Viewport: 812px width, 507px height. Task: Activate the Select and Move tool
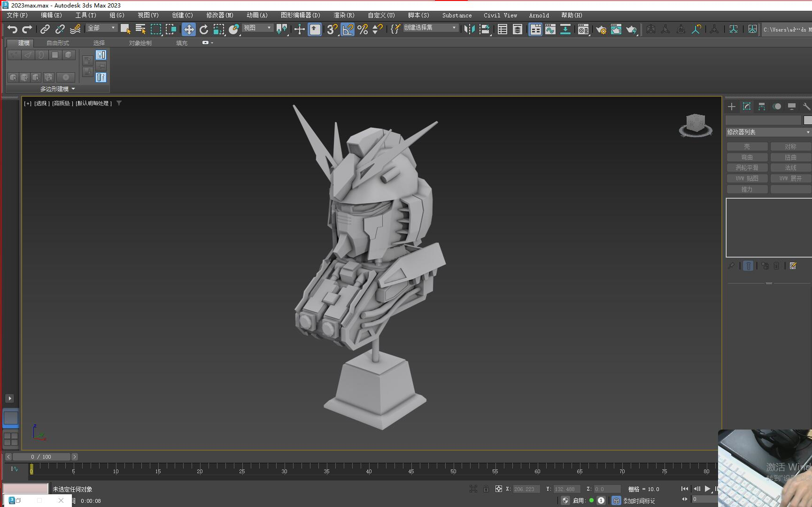188,30
